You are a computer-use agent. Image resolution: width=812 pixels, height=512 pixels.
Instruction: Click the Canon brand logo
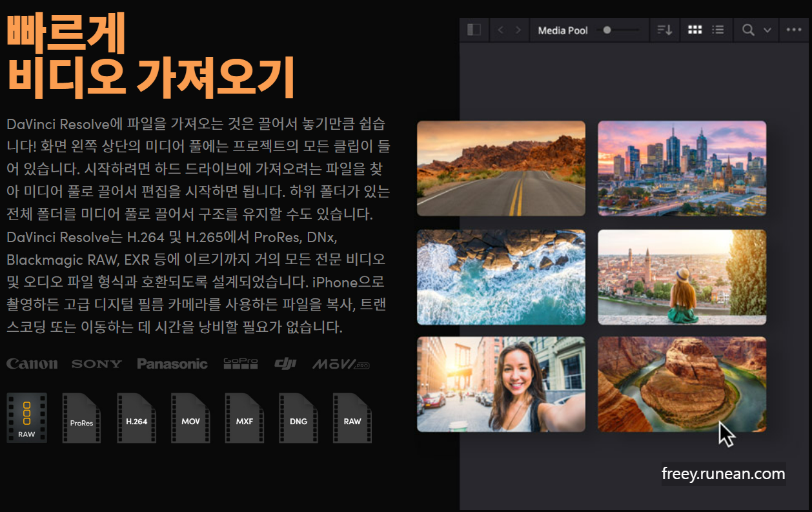point(32,363)
